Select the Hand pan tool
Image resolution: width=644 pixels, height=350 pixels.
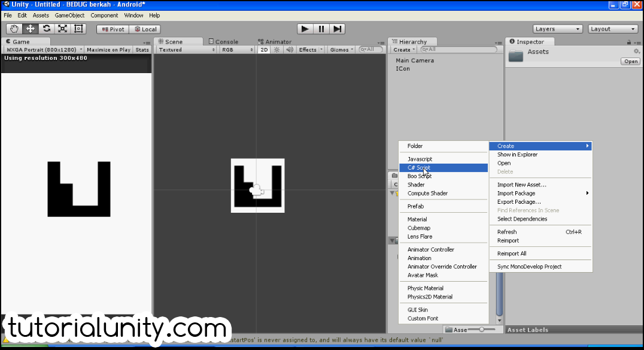pyautogui.click(x=14, y=29)
